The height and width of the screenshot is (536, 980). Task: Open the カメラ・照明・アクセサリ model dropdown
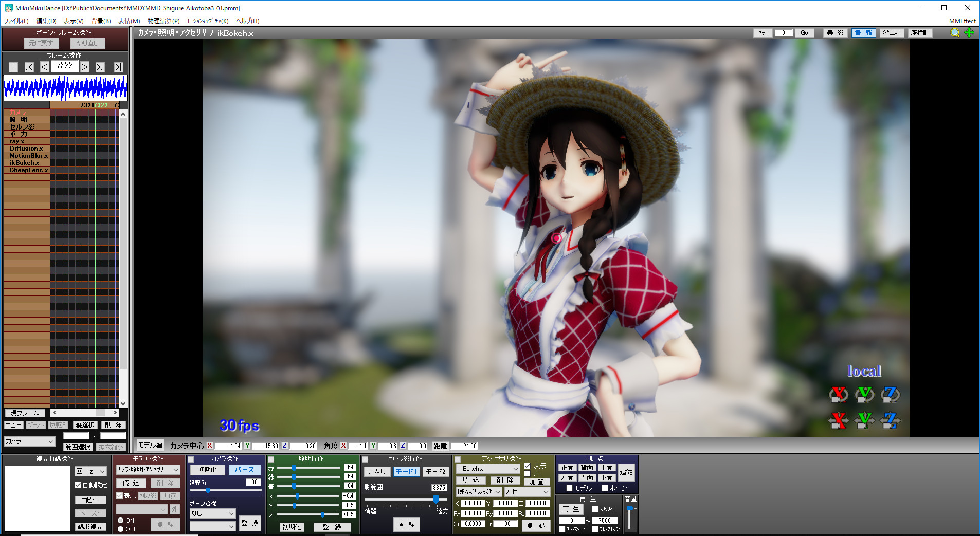[x=148, y=470]
